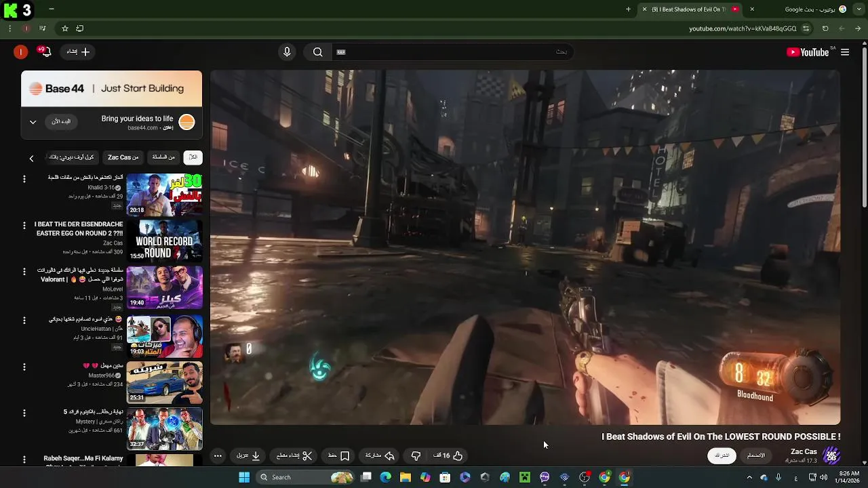Viewport: 868px width, 488px height.
Task: Open more actions three-dot menu under video
Action: click(x=218, y=455)
